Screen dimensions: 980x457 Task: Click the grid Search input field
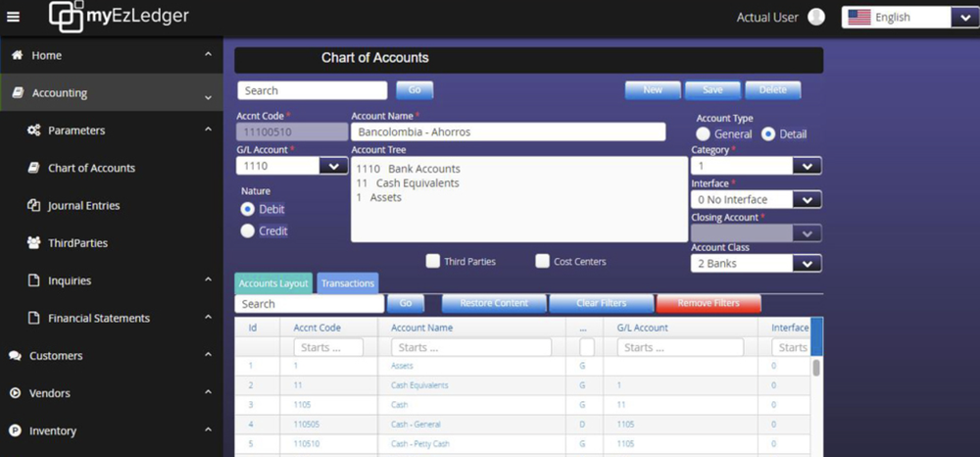point(310,304)
